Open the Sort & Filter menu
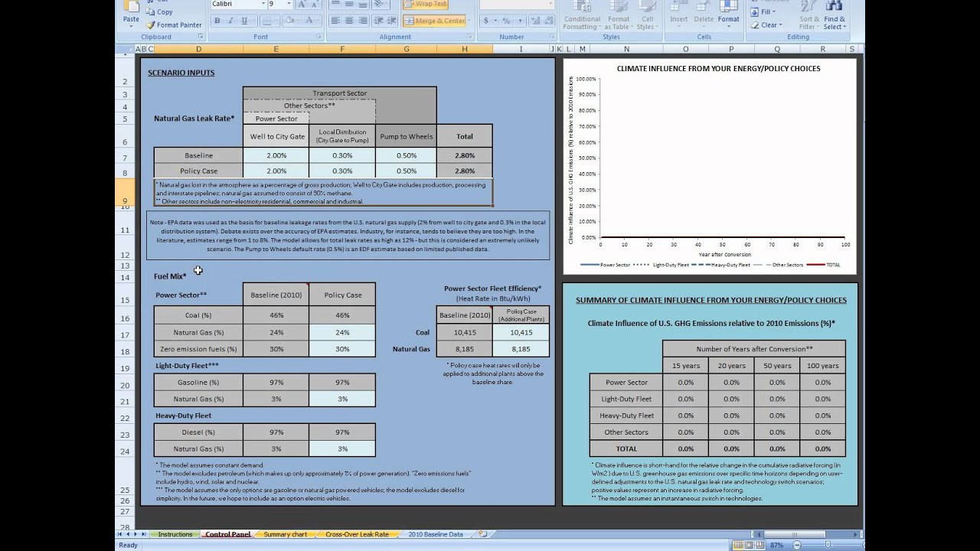The height and width of the screenshot is (551, 980). 809,15
